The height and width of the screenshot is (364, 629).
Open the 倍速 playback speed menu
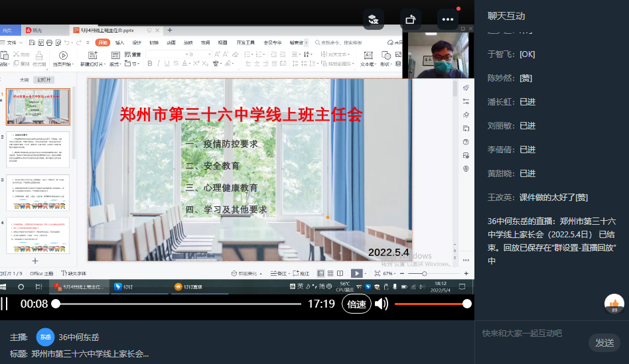[x=356, y=304]
